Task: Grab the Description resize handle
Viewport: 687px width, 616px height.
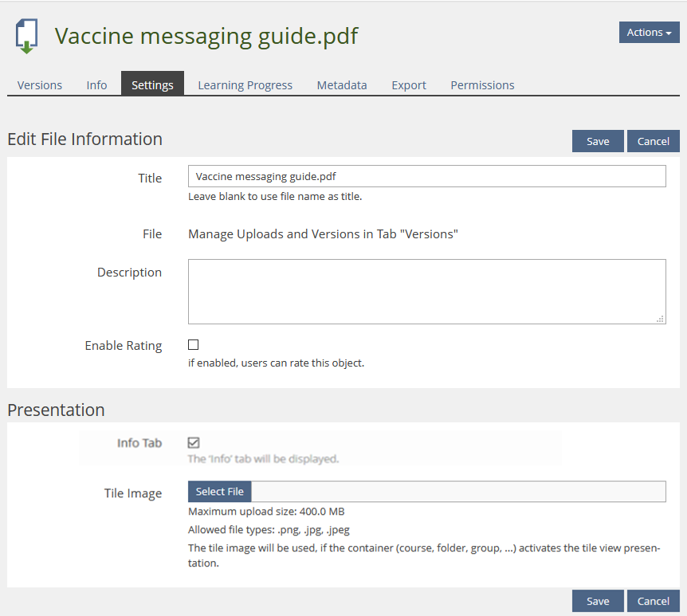Action: [660, 319]
